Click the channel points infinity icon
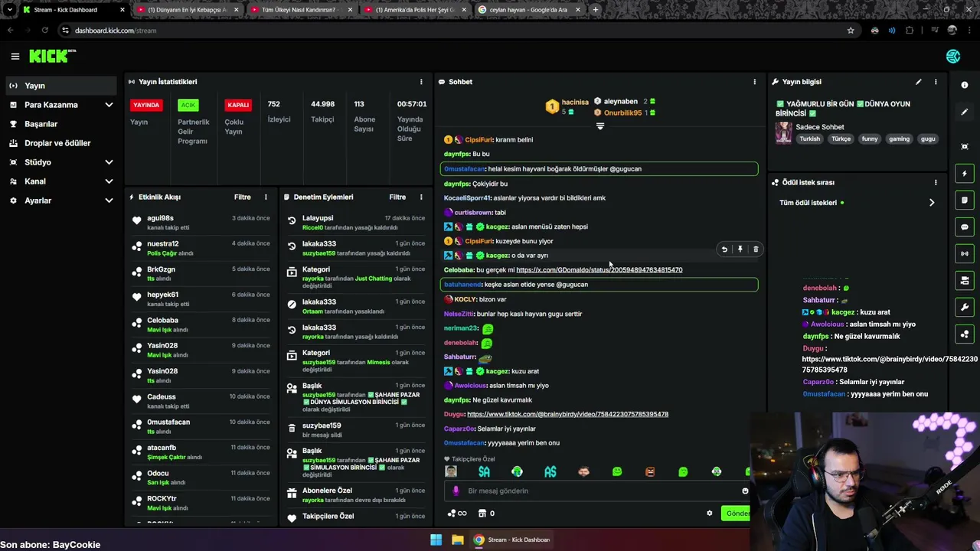Screen dimensions: 980x551 pyautogui.click(x=457, y=514)
